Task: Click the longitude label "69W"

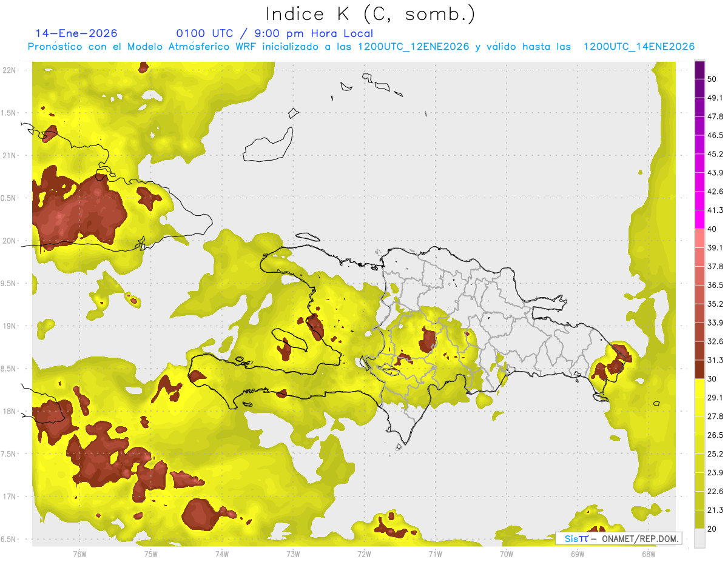Action: point(577,554)
